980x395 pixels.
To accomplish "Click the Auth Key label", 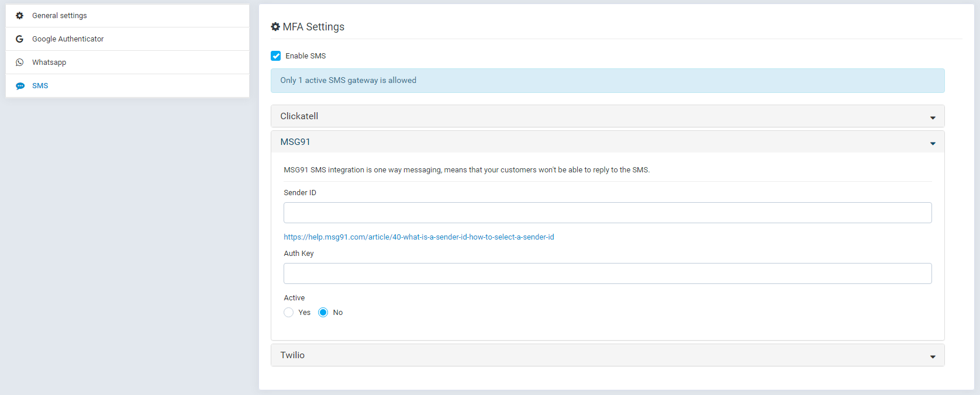I will point(299,254).
